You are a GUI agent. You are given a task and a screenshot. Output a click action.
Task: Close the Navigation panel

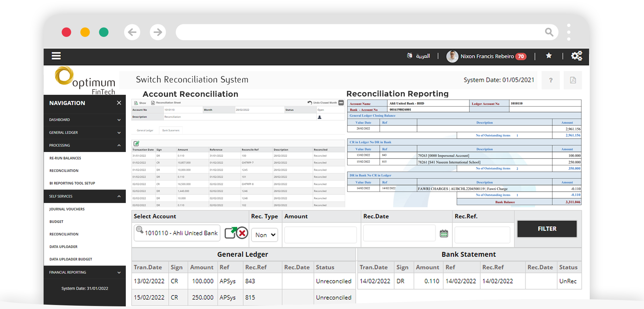click(x=119, y=103)
